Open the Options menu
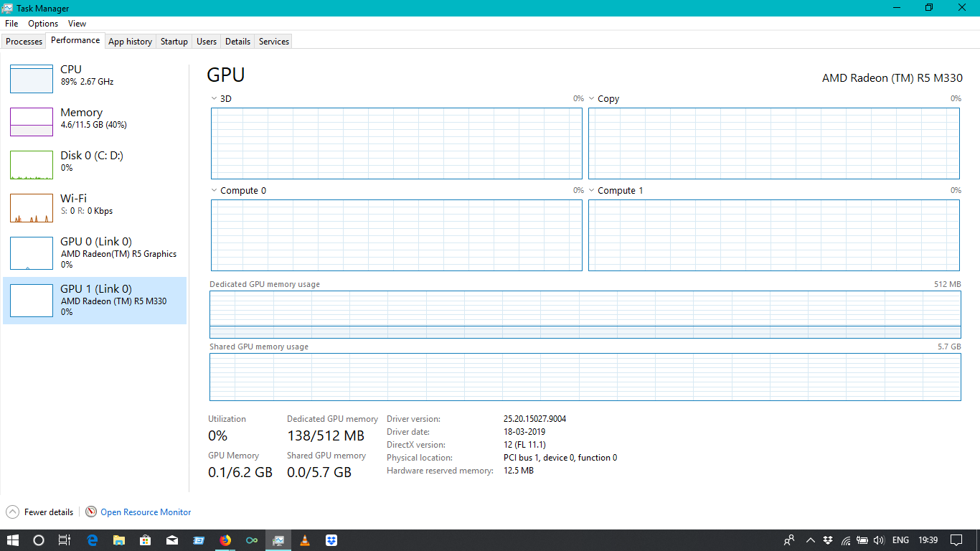This screenshot has width=980, height=551. coord(43,24)
